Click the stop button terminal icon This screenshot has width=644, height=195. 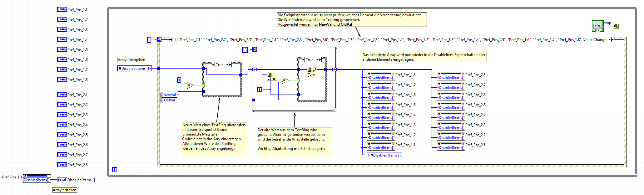coord(598,26)
